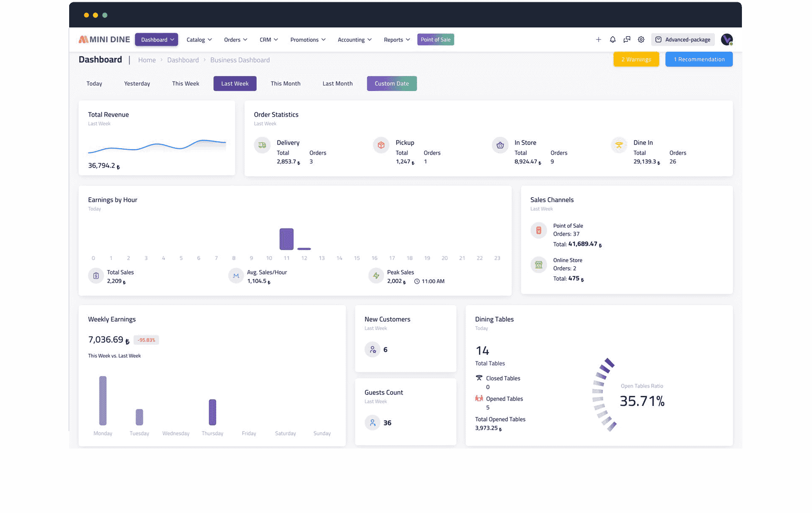The height and width of the screenshot is (513, 812).
Task: Click the 12 o'clock earnings bar
Action: click(304, 249)
